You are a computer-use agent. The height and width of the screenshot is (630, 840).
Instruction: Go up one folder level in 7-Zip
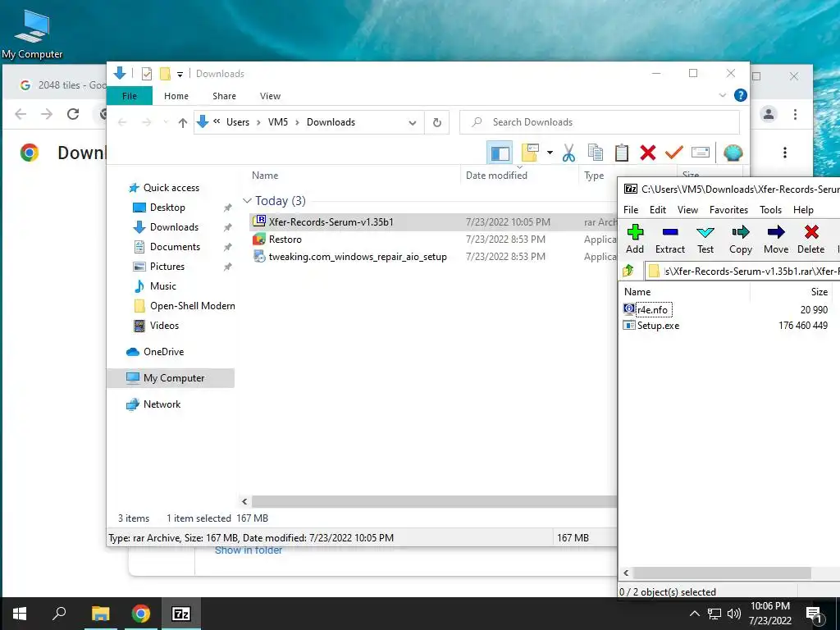pos(628,271)
